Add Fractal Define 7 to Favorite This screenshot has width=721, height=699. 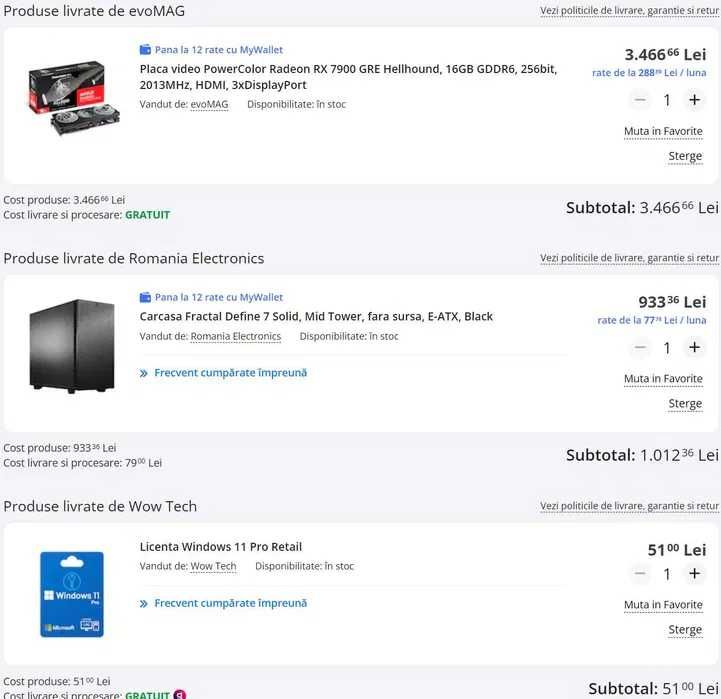tap(663, 379)
